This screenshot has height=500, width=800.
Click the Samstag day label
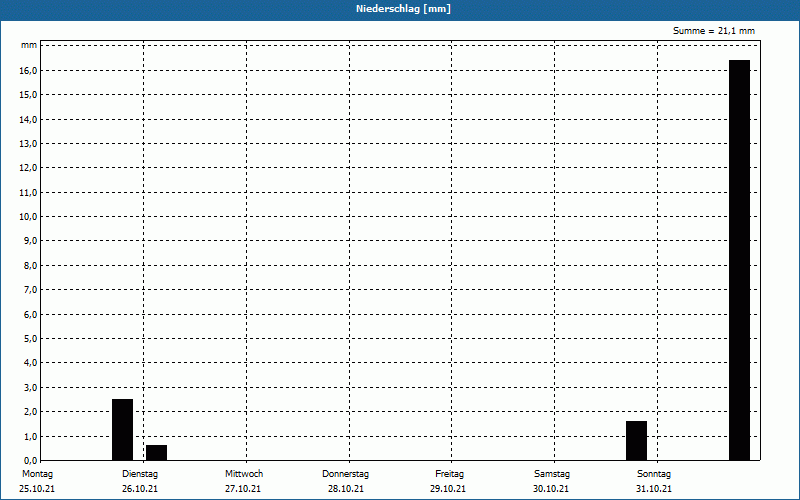(x=552, y=474)
